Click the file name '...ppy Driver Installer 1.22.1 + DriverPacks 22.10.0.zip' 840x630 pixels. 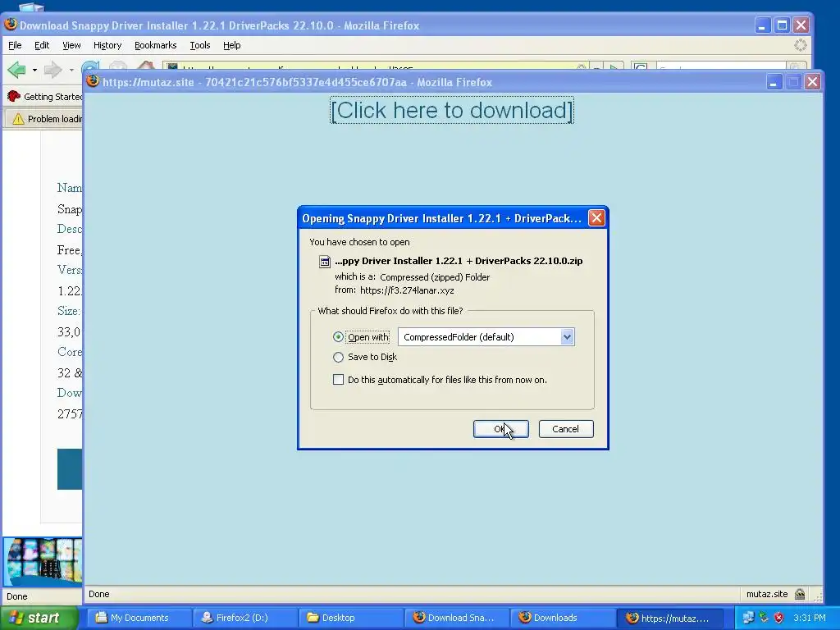pyautogui.click(x=459, y=261)
